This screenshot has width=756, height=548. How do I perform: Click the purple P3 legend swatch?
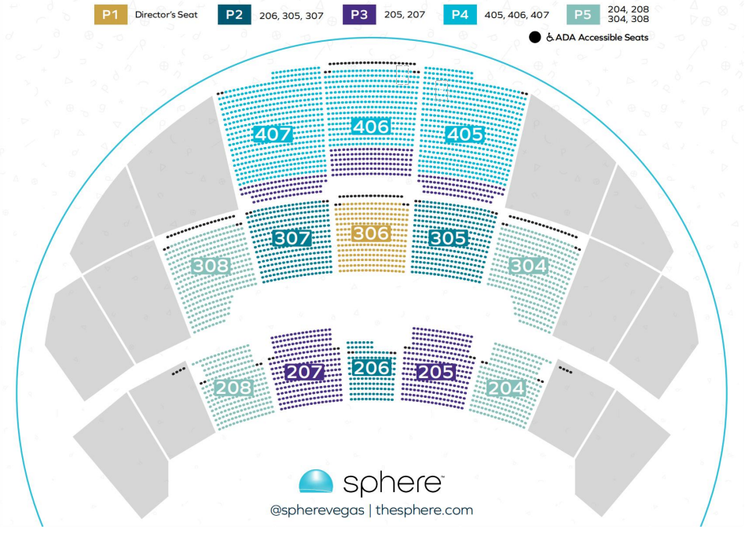point(359,14)
